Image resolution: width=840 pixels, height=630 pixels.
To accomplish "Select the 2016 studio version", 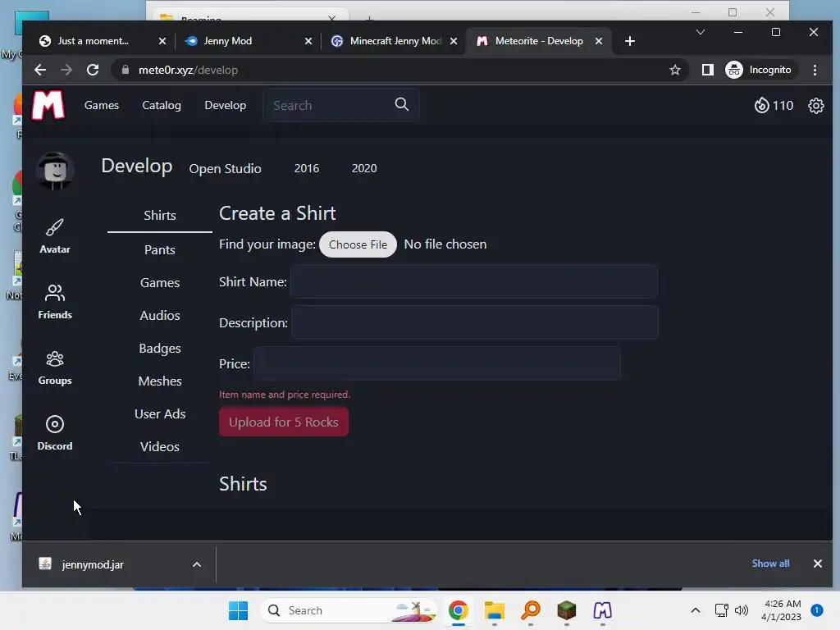I will coord(307,168).
